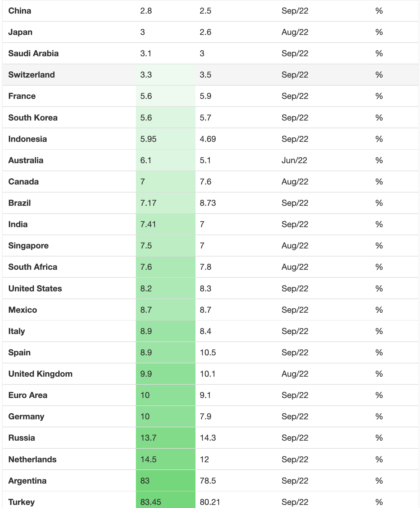Select the South Africa link

[33, 267]
